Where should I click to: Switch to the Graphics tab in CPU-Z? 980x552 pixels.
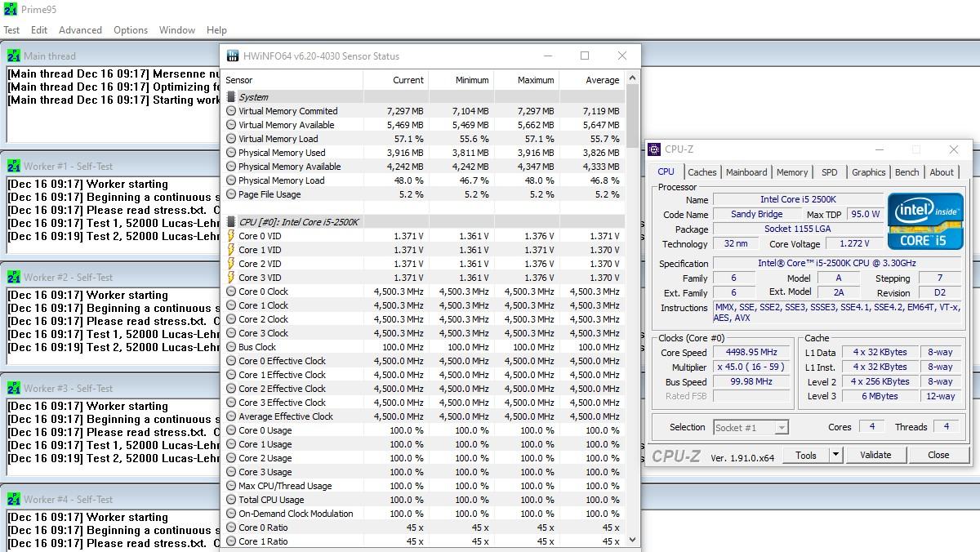868,172
